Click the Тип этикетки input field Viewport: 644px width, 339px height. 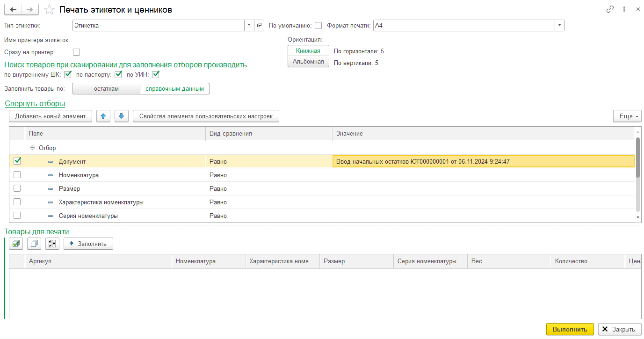159,26
